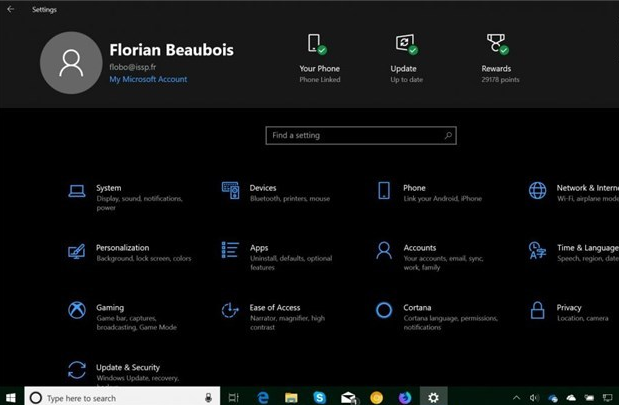Screen dimensions: 619x405
Task: Expand the system tray hidden icons chevron
Action: click(x=516, y=398)
